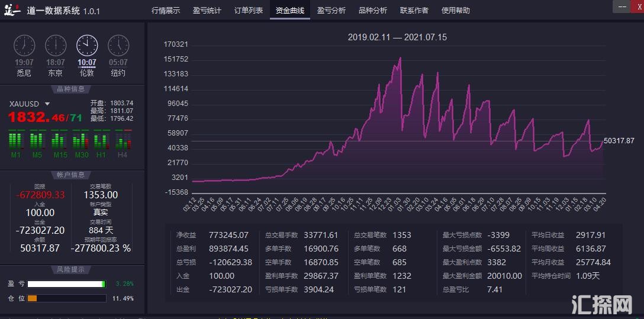Screen dimensions: 644x319
Task: Click the 170321 y-axis label
Action: (176, 44)
